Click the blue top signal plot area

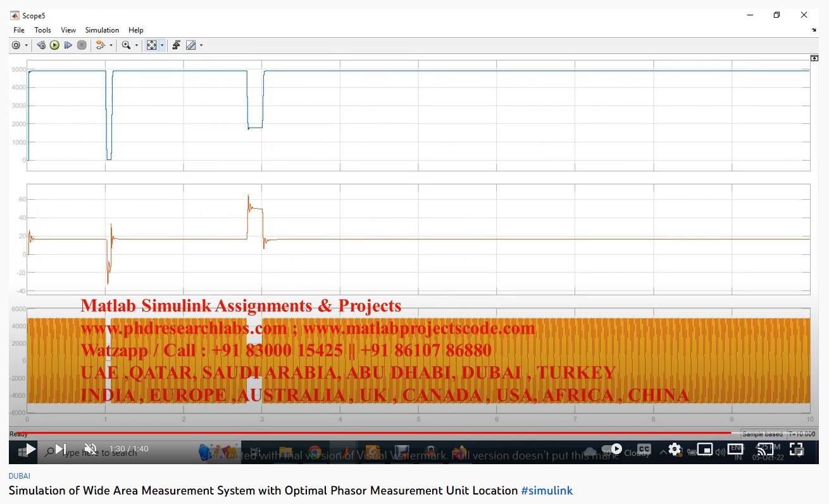[418, 116]
